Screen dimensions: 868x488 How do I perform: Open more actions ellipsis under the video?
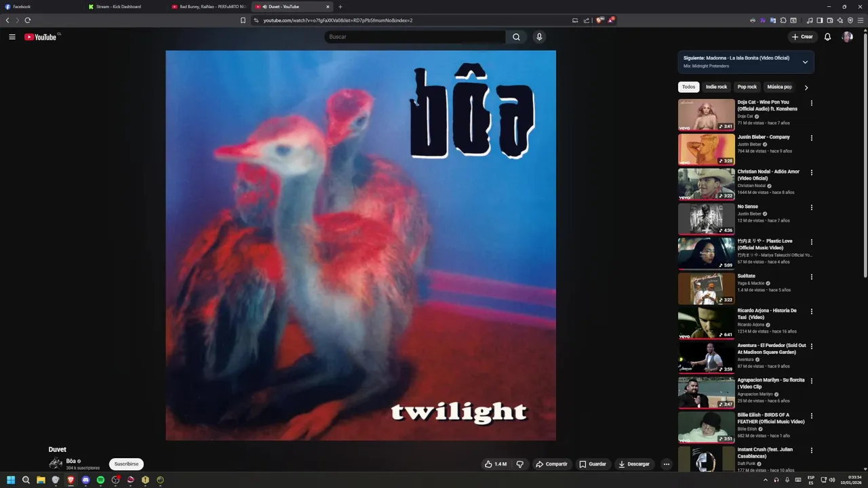tap(667, 464)
